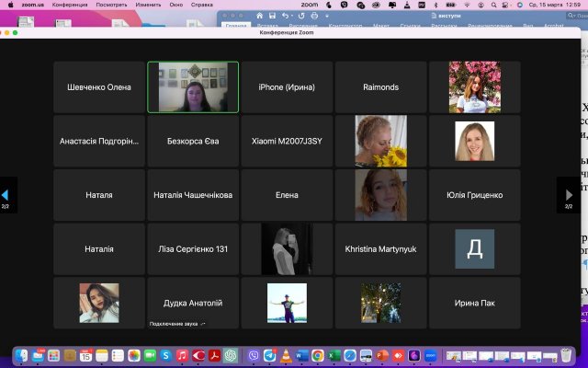Open the Справка menu

coord(201,4)
